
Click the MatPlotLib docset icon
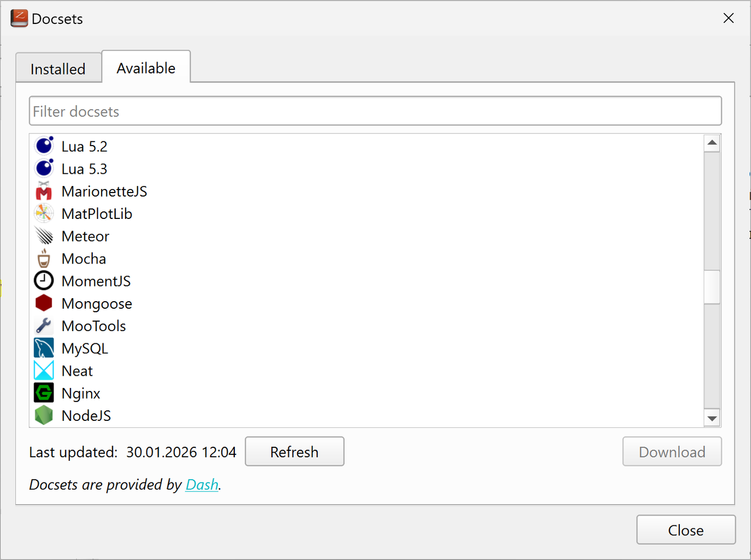point(44,213)
